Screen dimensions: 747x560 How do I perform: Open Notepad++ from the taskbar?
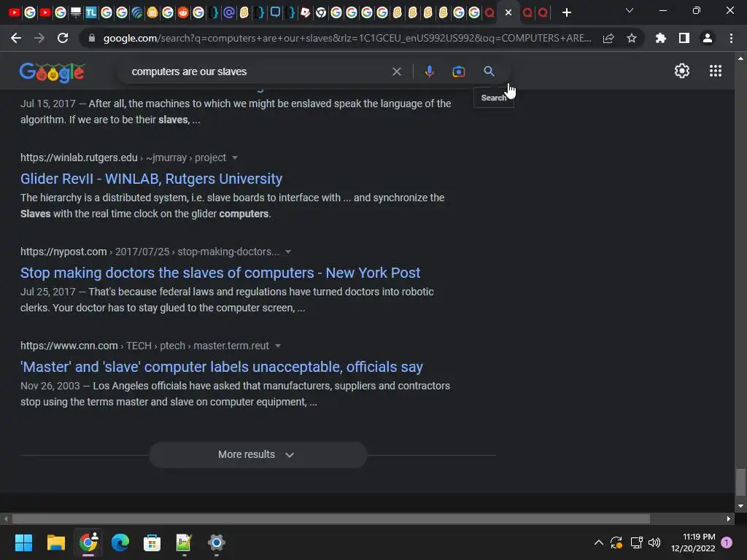point(184,542)
